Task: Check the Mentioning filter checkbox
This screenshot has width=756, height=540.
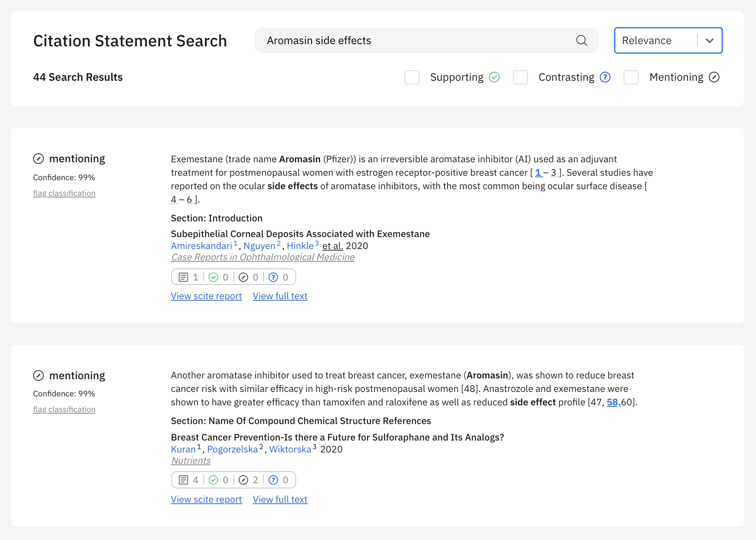Action: tap(631, 77)
